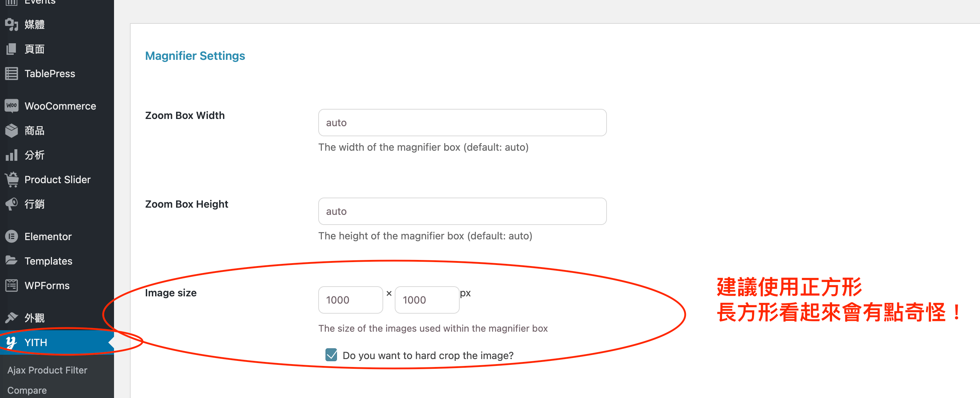The height and width of the screenshot is (398, 980).
Task: Click the YITH icon in sidebar
Action: point(12,342)
